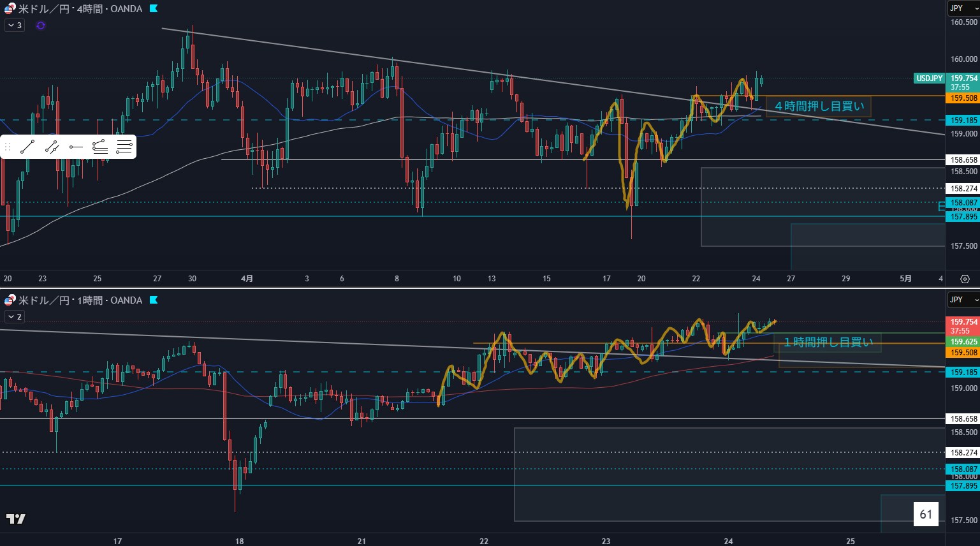Open time axis settings gear on upper chart

click(965, 279)
